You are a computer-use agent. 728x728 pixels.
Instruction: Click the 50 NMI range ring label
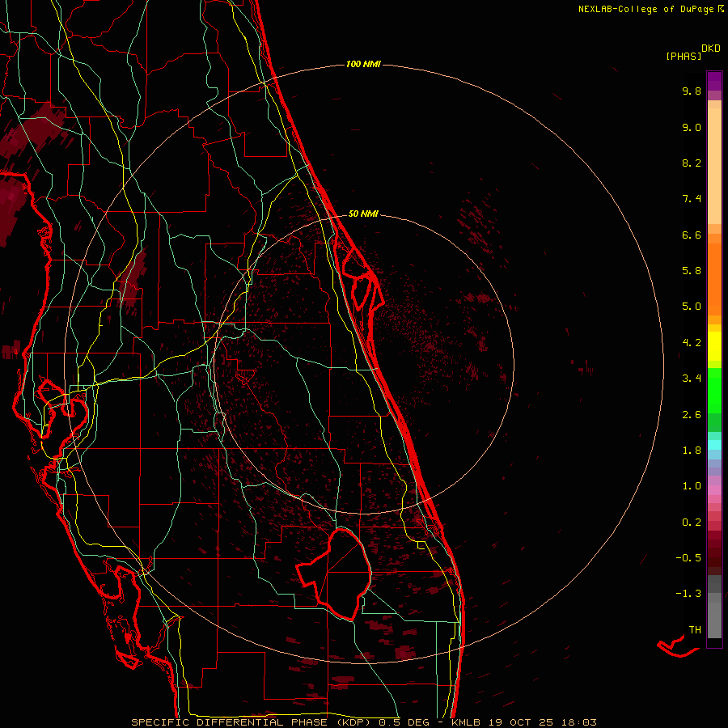tap(363, 214)
